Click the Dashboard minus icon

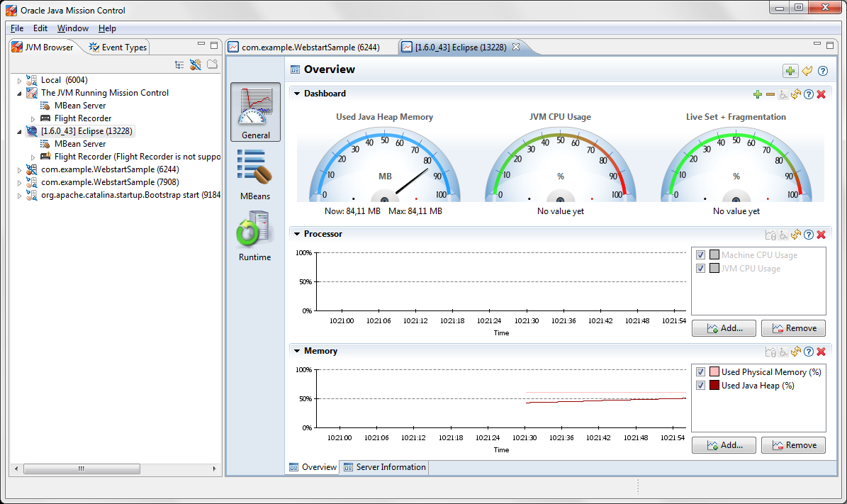pyautogui.click(x=770, y=94)
